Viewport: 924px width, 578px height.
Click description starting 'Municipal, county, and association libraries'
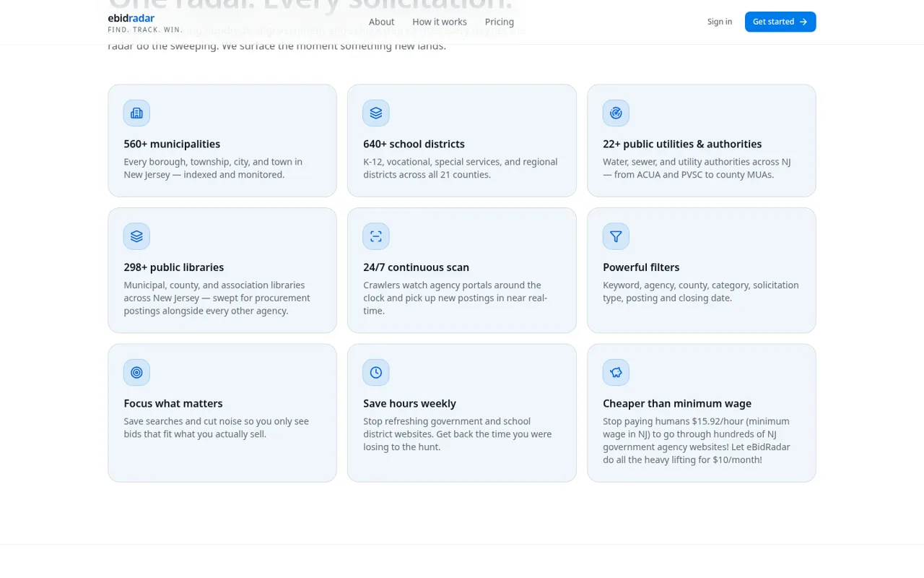point(217,298)
